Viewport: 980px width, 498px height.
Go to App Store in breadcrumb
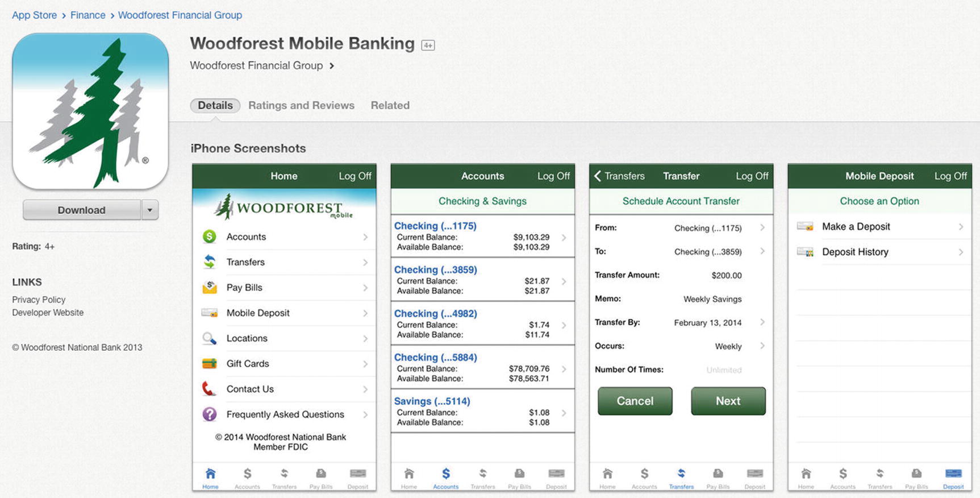point(35,15)
